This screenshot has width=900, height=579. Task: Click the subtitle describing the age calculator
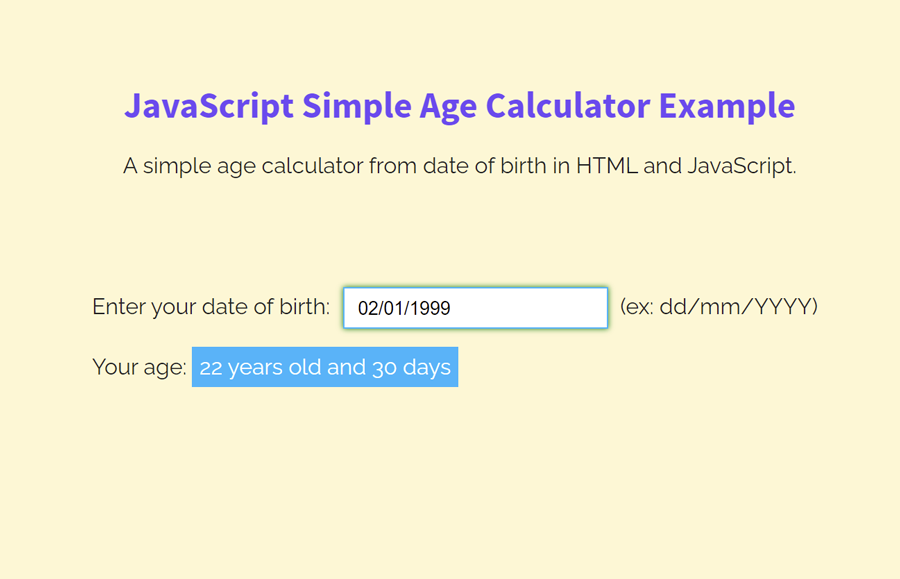click(x=460, y=166)
